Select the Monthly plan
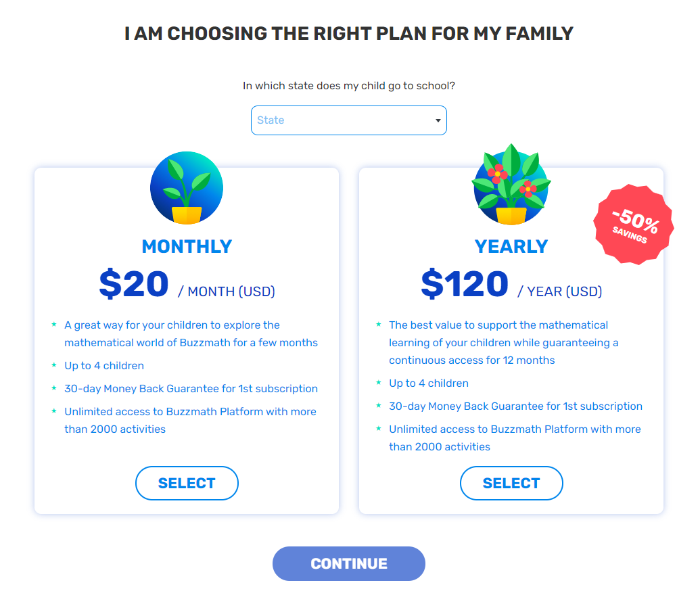The width and height of the screenshot is (700, 610). (x=187, y=483)
